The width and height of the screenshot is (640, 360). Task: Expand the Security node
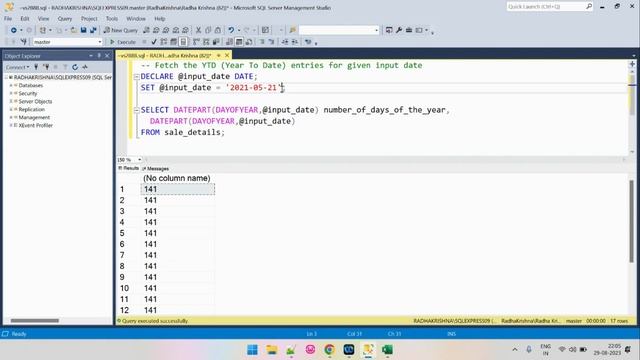click(11, 93)
